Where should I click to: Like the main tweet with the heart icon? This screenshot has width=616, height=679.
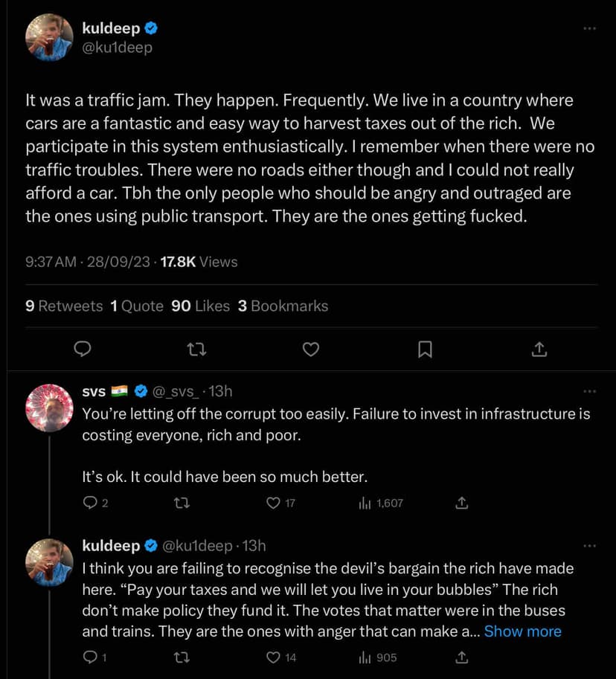pyautogui.click(x=311, y=349)
